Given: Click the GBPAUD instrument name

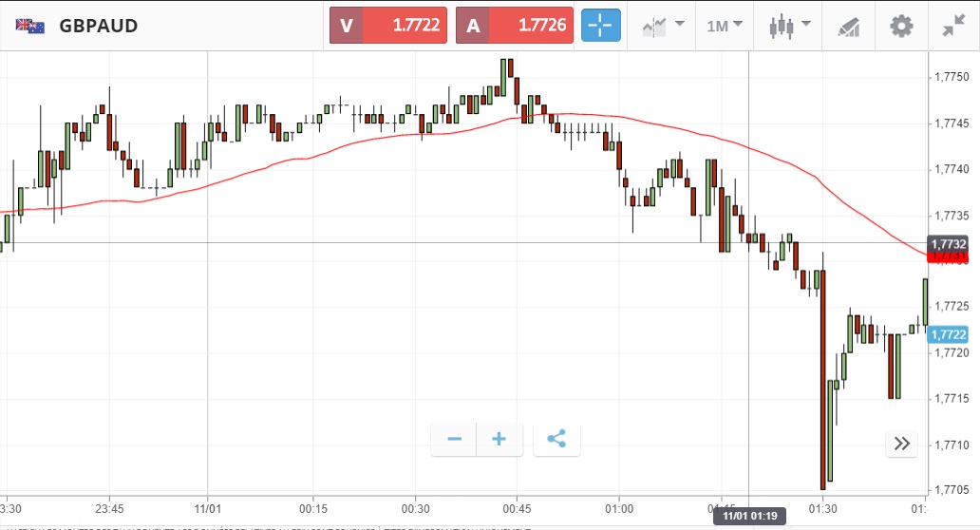Looking at the screenshot, I should [x=99, y=26].
